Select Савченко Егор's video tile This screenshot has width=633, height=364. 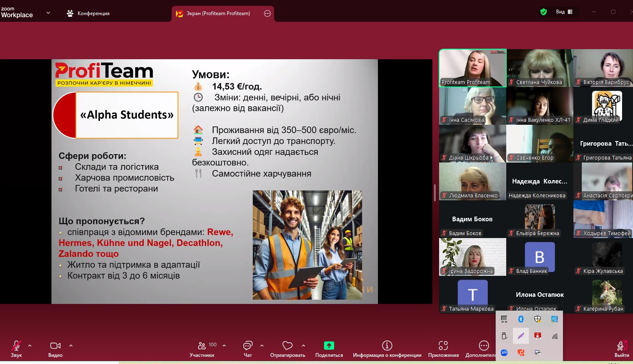click(540, 144)
